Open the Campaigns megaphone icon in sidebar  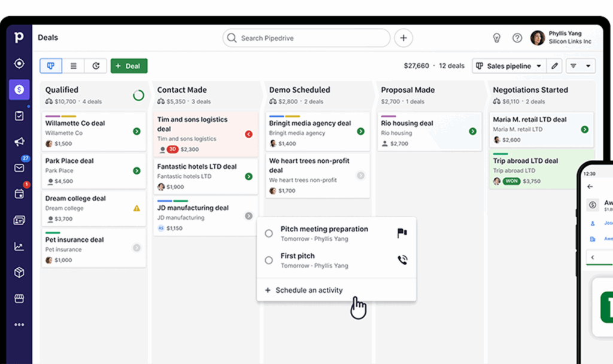[19, 141]
